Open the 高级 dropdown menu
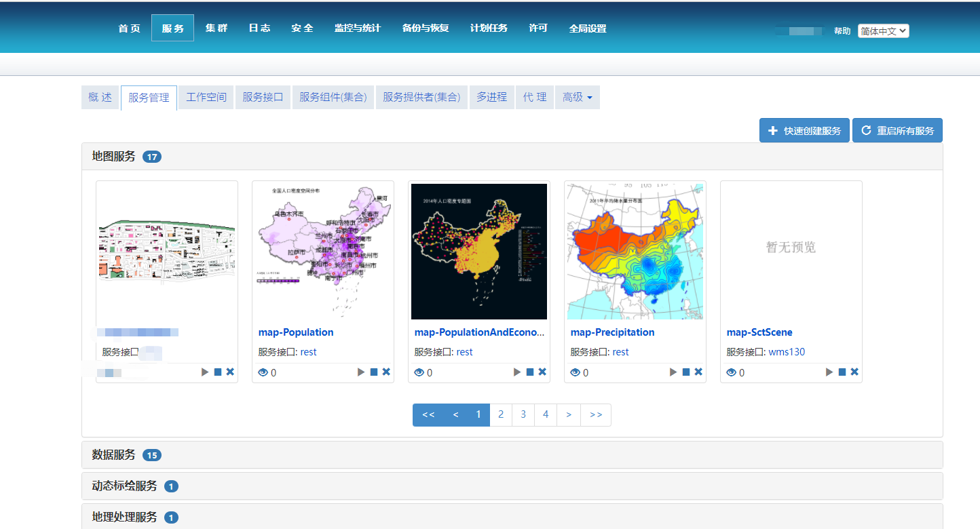This screenshot has width=980, height=529. [577, 97]
